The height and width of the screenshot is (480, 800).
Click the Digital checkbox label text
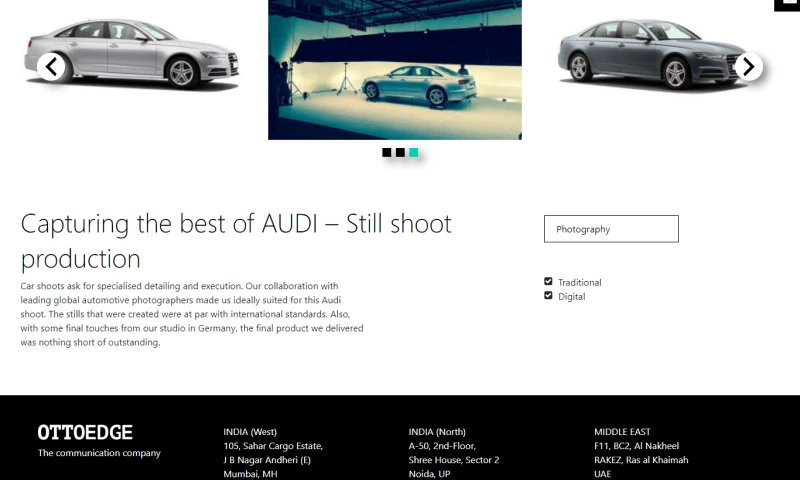(571, 297)
